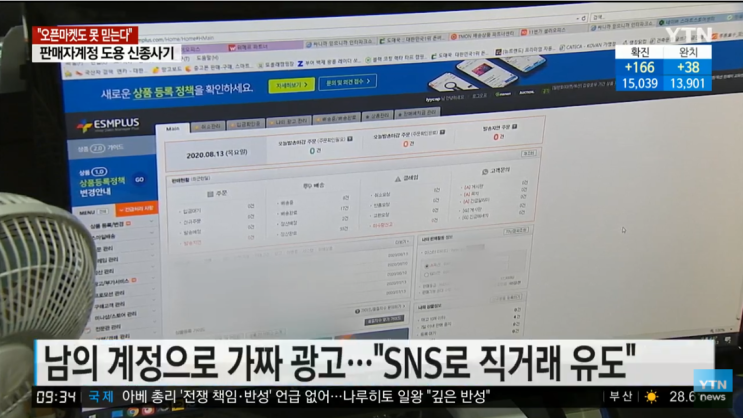The height and width of the screenshot is (418, 743).
Task: Open TMON 배송상품 파트너센터 browser tab
Action: [x=483, y=35]
